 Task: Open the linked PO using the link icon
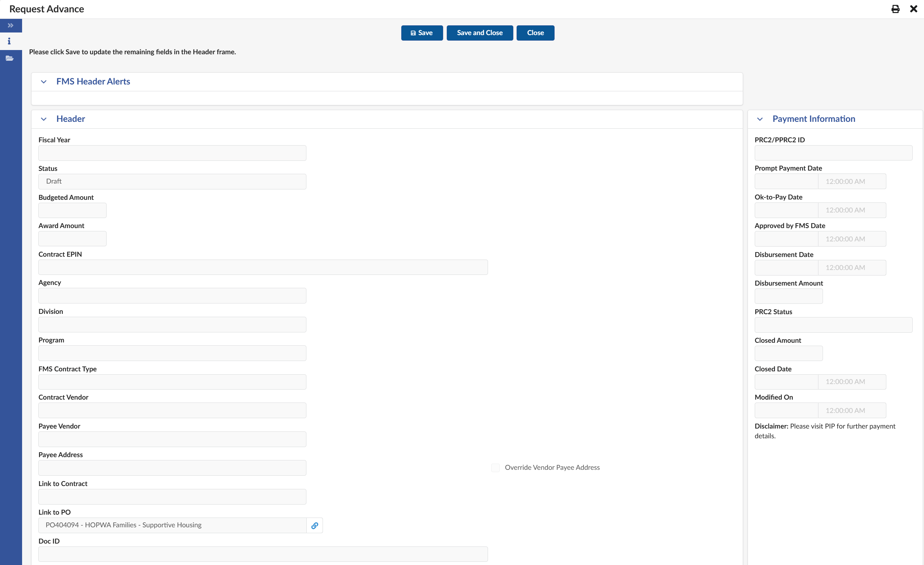click(x=314, y=525)
